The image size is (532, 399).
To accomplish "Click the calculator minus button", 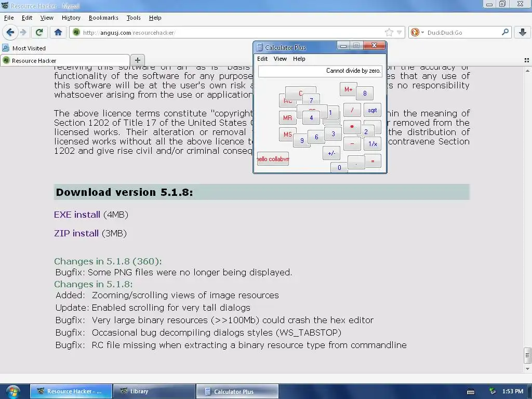I will 352,144.
